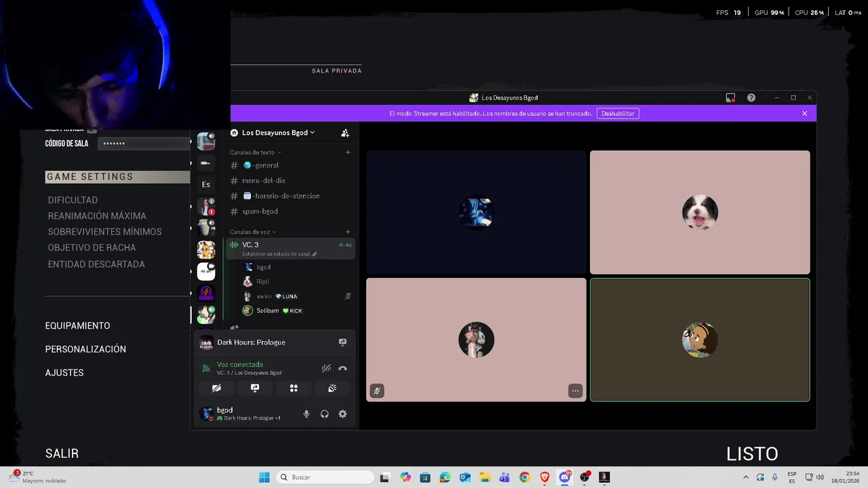Deafen audio with headphones icon
Screen dimensions: 868x488
tap(324, 413)
